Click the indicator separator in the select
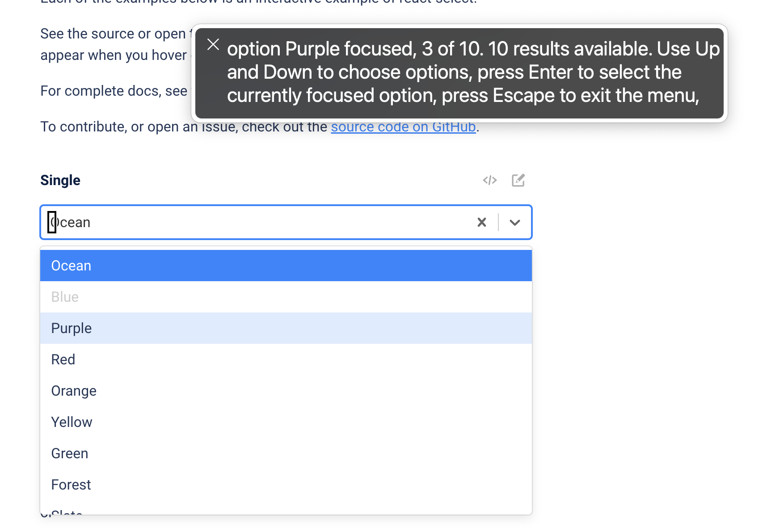 pyautogui.click(x=498, y=222)
